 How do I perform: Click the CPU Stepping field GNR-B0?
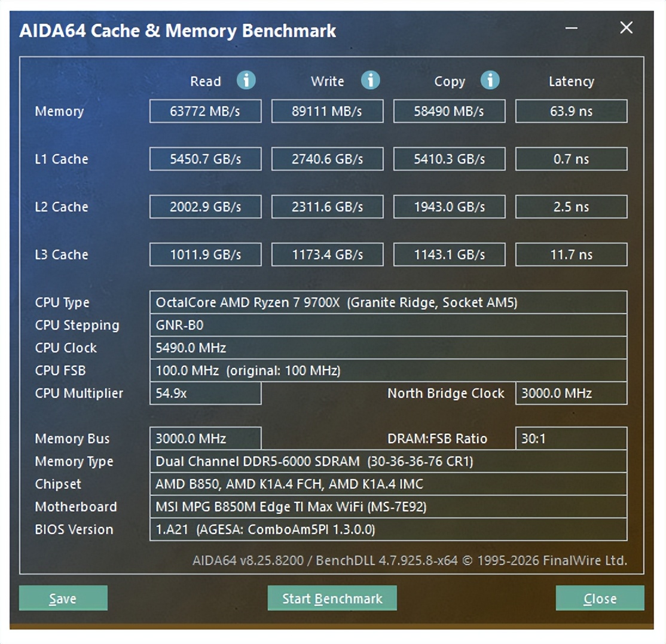388,325
